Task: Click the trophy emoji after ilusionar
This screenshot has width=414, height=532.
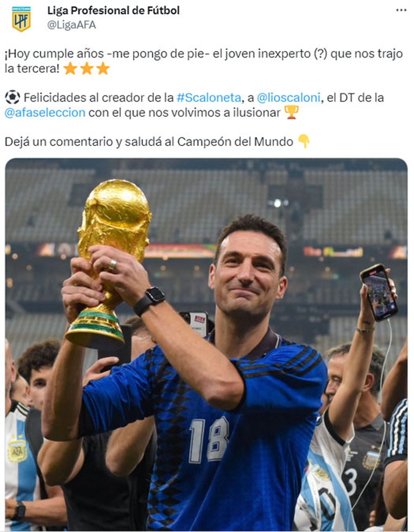Action: [x=291, y=112]
